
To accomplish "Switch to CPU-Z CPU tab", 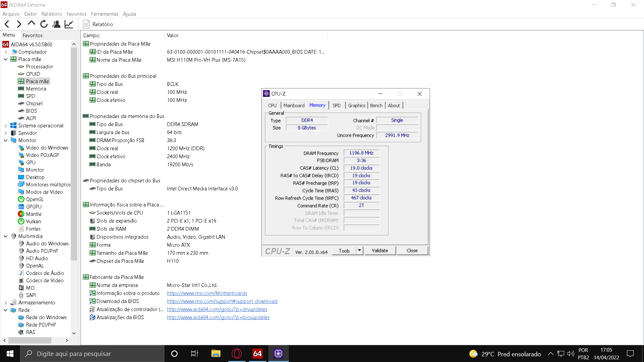I will [x=272, y=105].
